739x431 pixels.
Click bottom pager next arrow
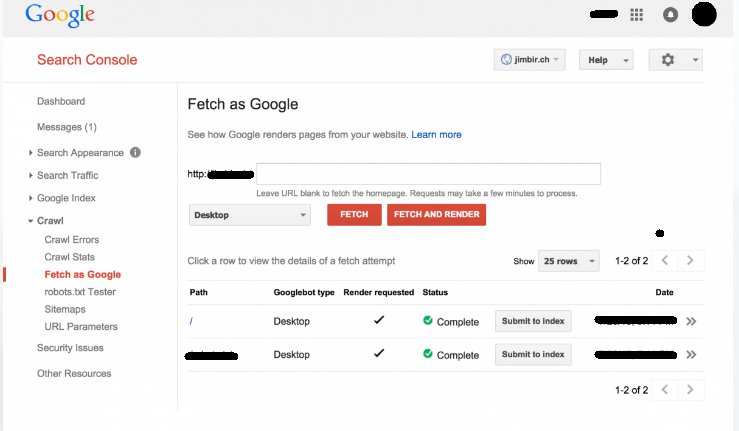(x=690, y=390)
